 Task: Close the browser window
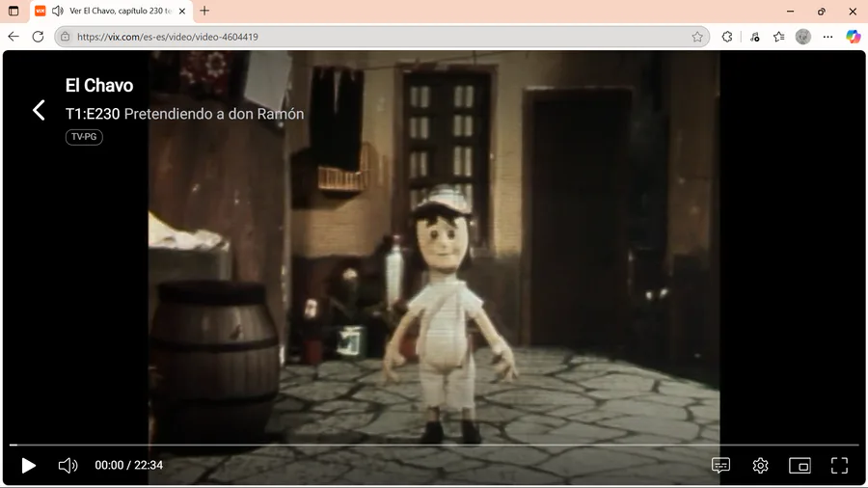(x=853, y=11)
